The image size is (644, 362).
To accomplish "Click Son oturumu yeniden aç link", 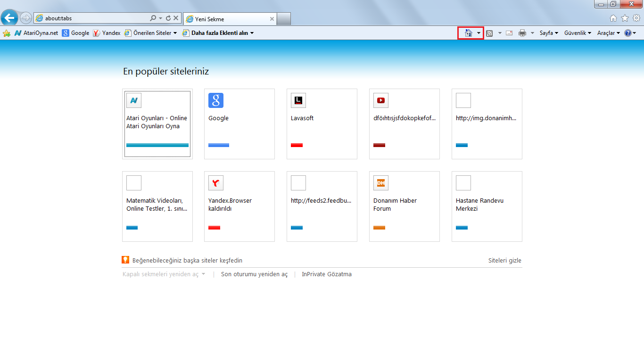I will [x=254, y=274].
